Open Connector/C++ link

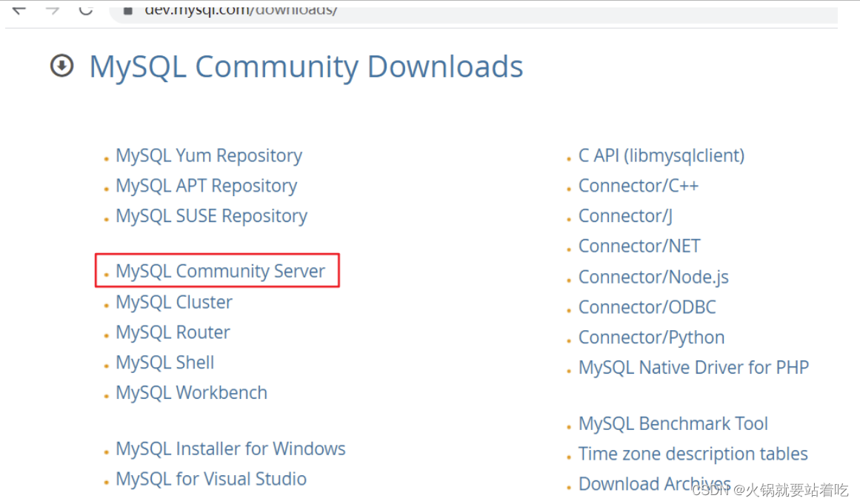639,186
